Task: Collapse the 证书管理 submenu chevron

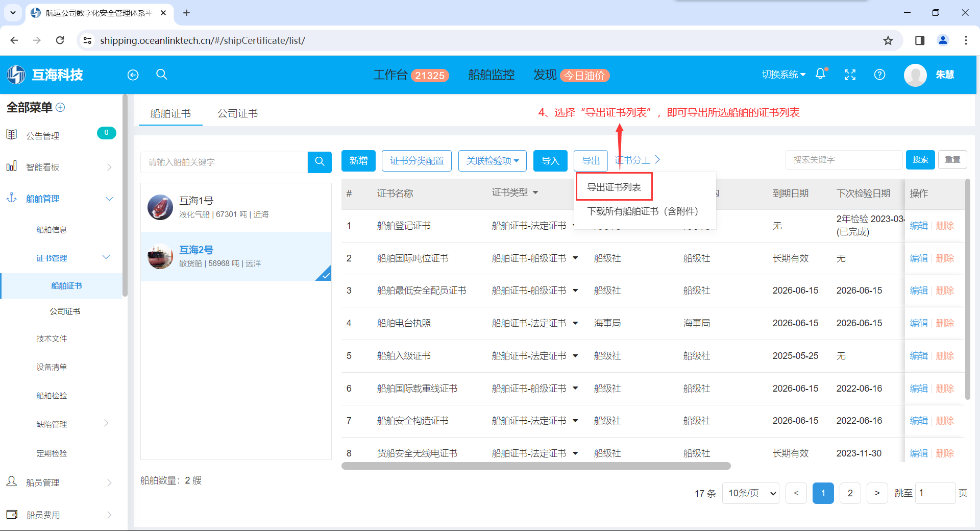Action: pyautogui.click(x=106, y=257)
